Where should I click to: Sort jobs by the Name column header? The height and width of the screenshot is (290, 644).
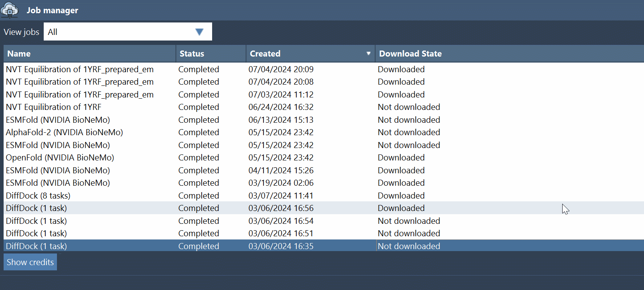tap(19, 54)
